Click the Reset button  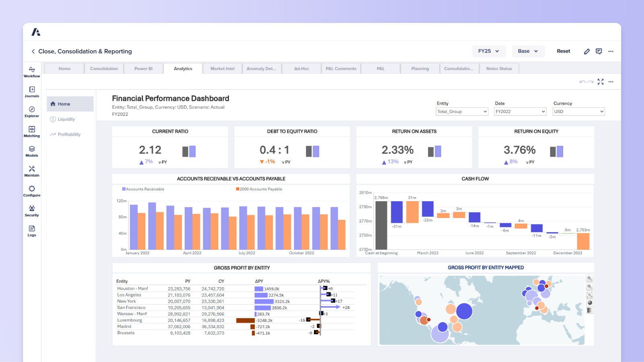[563, 51]
